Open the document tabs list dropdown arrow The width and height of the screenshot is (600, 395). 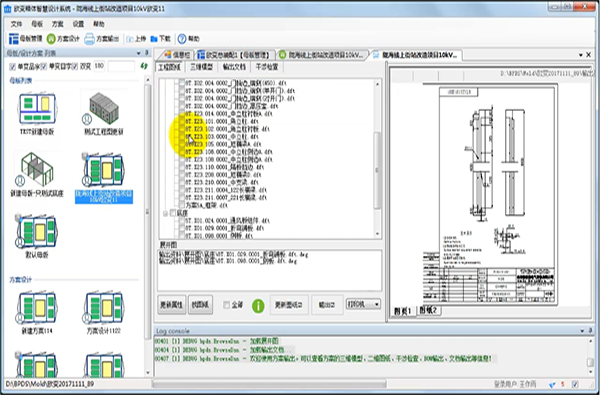(x=580, y=55)
